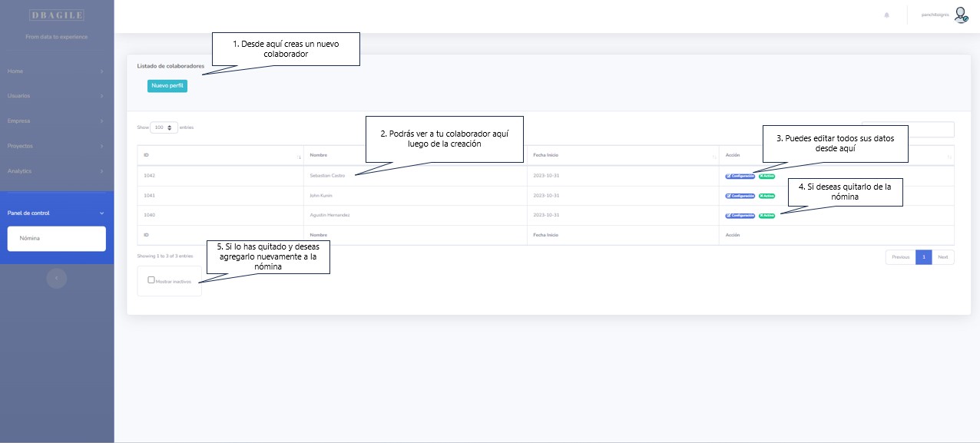Open Configuración for Sebastian Castro
This screenshot has height=443, width=980.
click(x=740, y=176)
